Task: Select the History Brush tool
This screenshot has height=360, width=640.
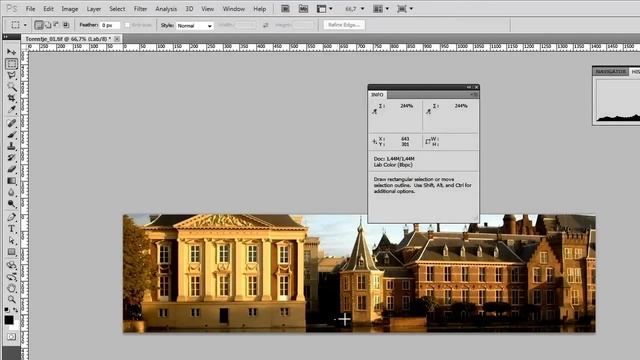Action: point(11,158)
